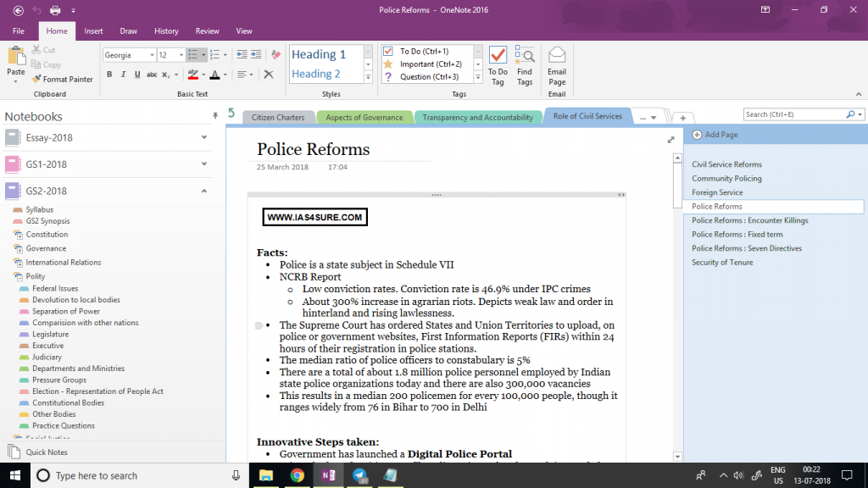Apply the To Do Tag from the ribbon
Screen dimensions: 868x488
tap(498, 64)
